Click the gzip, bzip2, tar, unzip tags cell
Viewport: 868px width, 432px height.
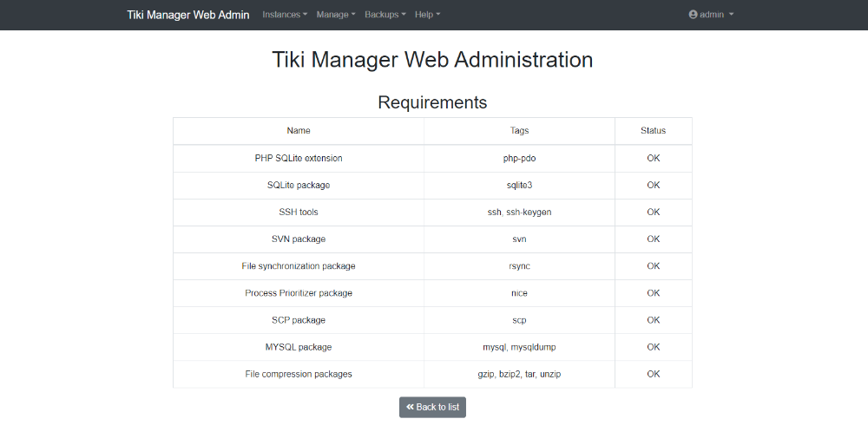coord(519,375)
